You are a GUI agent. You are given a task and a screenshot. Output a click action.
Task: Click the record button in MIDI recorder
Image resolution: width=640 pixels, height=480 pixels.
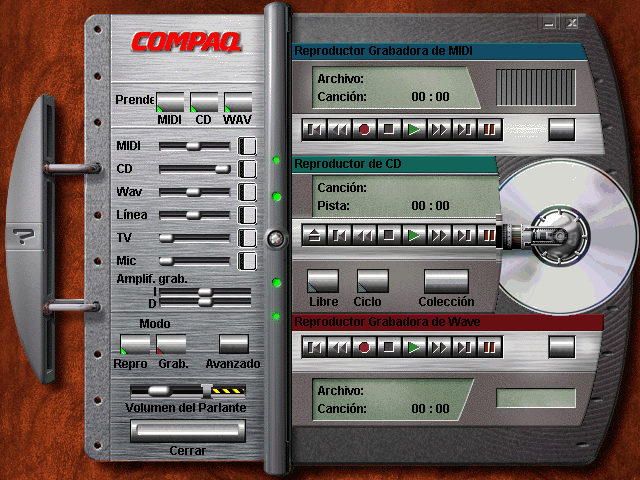click(x=364, y=129)
